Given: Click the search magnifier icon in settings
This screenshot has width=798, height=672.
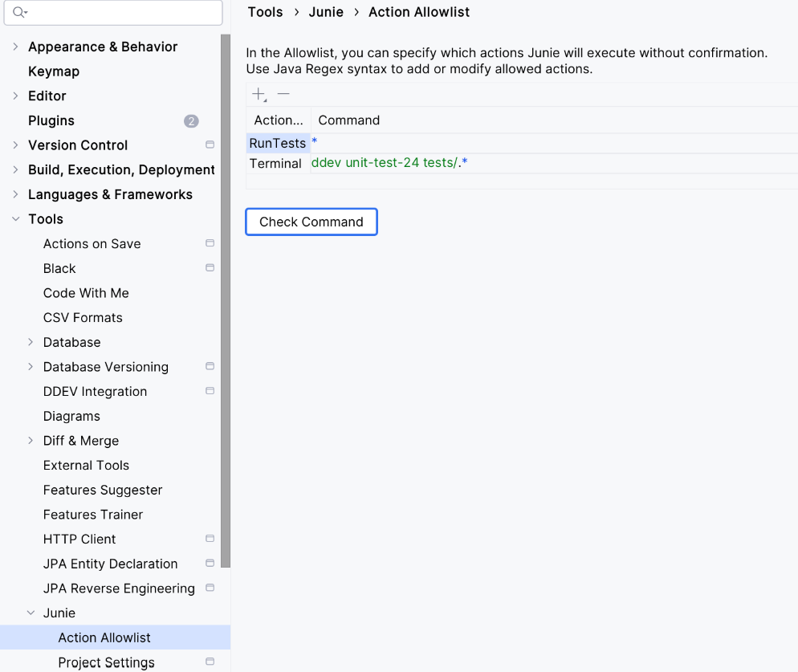Looking at the screenshot, I should point(19,13).
